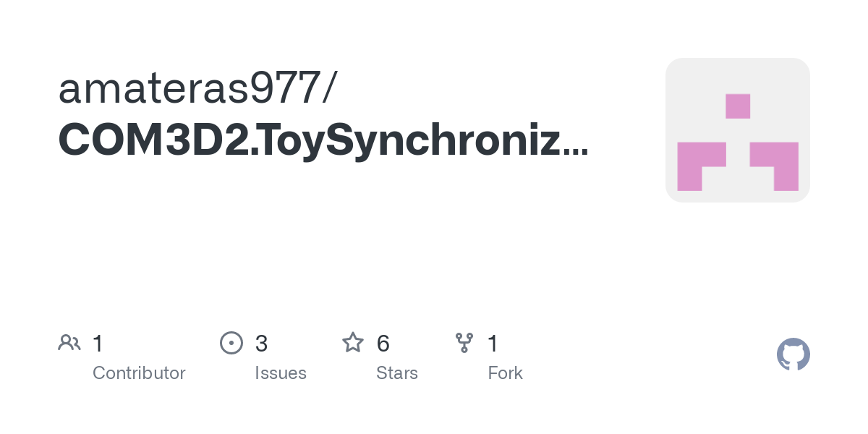This screenshot has height=434, width=868.
Task: Click the top small pink square in avatar
Action: [x=738, y=106]
